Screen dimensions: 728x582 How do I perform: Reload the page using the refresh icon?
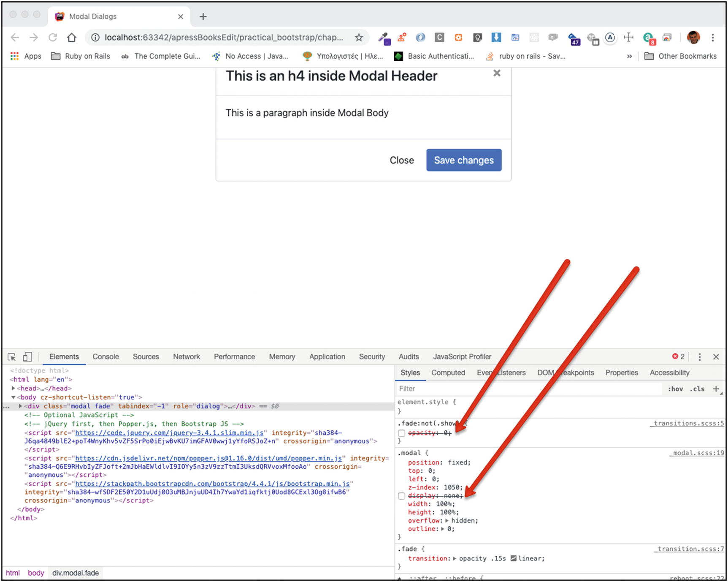click(53, 38)
